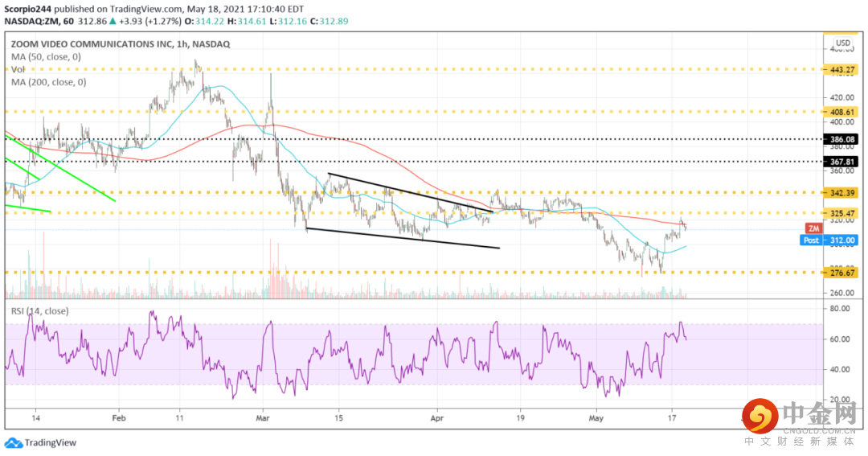This screenshot has height=456, width=868.
Task: Click the 408.61 price level label
Action: (x=842, y=112)
